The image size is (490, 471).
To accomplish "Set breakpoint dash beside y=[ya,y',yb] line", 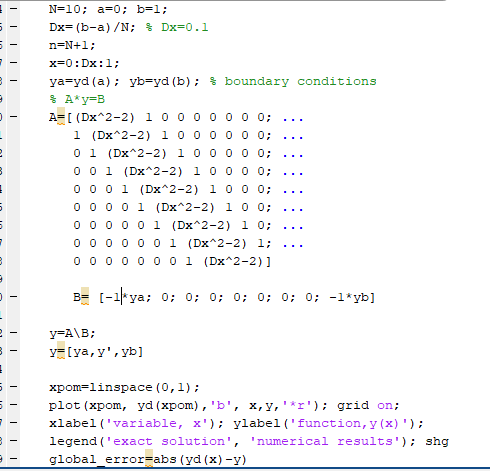I will tap(13, 351).
